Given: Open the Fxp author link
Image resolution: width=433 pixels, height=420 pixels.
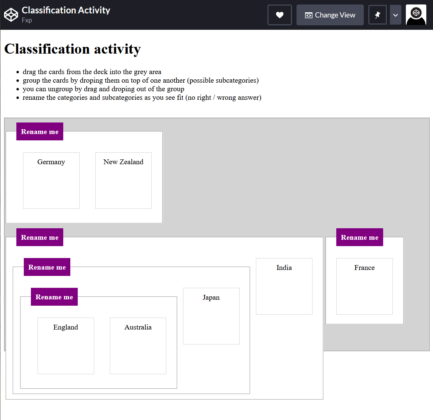Looking at the screenshot, I should pos(27,20).
